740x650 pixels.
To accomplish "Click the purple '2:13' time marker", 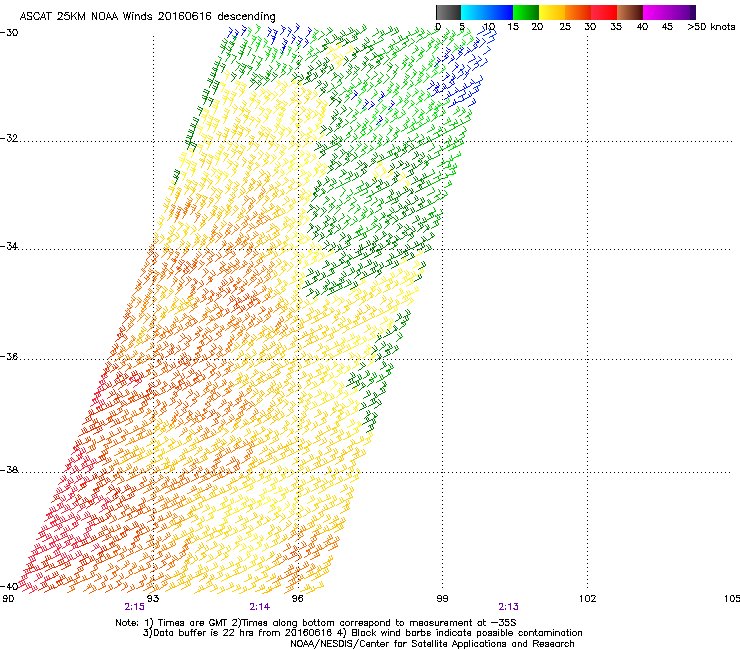I will coord(508,607).
